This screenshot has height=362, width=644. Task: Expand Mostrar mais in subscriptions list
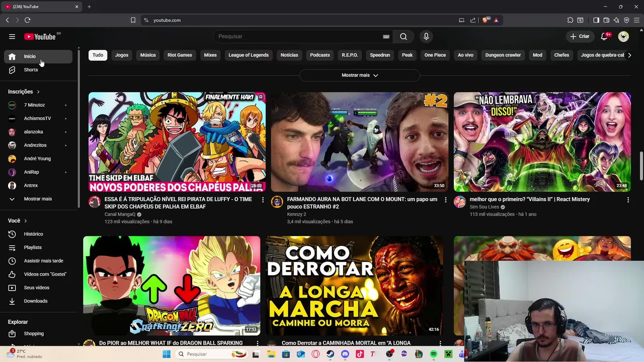(x=38, y=199)
